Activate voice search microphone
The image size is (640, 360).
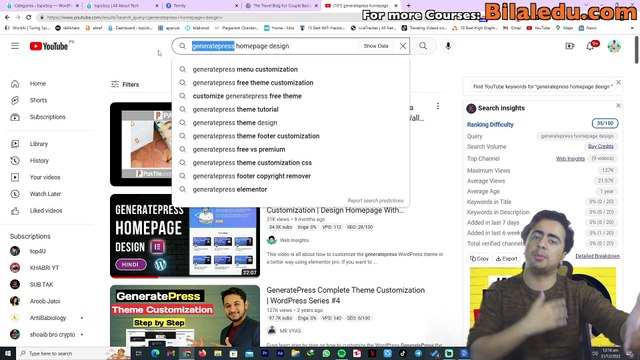448,46
